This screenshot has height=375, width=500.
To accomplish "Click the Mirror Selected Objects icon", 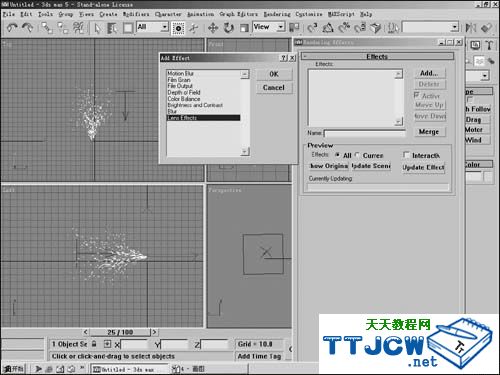I will coord(471,28).
